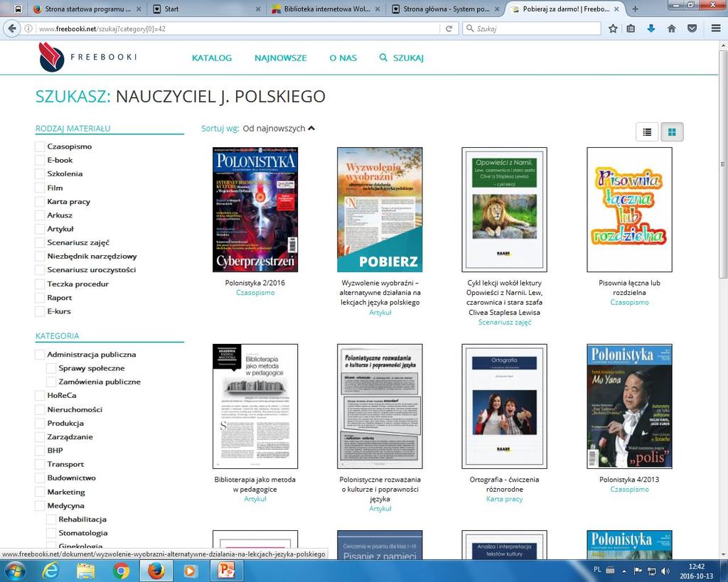Image resolution: width=728 pixels, height=582 pixels.
Task: Reload the page with refresh icon
Action: 449,28
